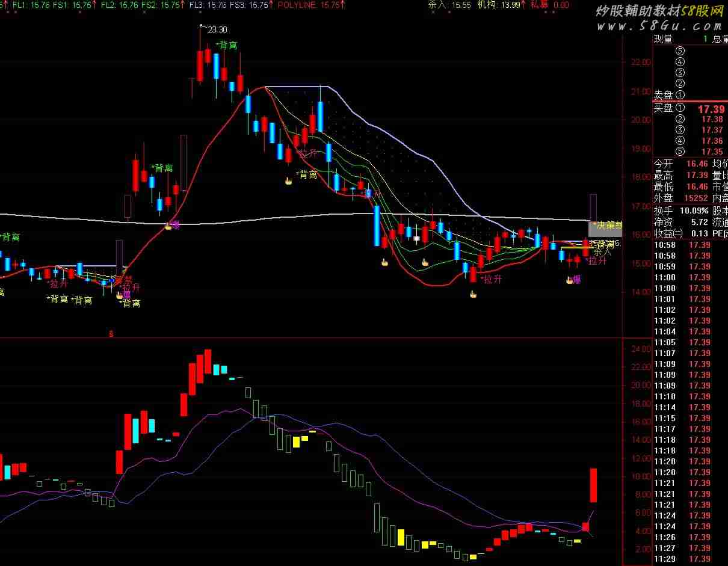The image size is (728, 566).
Task: Open the www.58Gu.com watermark link
Action: [659, 26]
